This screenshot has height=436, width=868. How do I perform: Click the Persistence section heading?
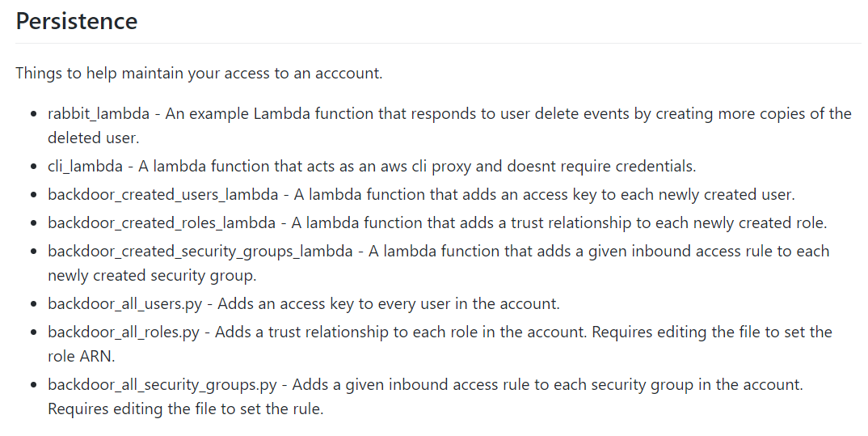tap(77, 21)
